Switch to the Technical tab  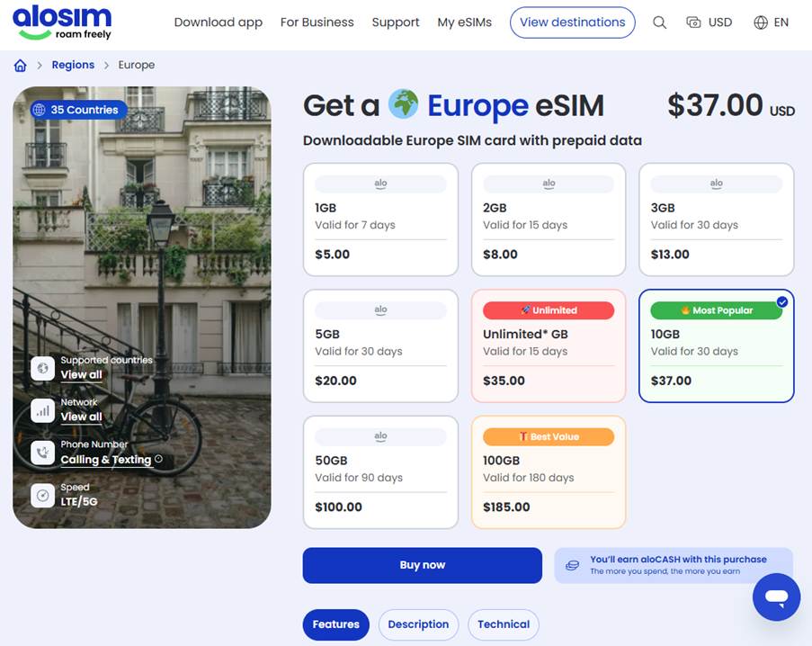point(504,624)
